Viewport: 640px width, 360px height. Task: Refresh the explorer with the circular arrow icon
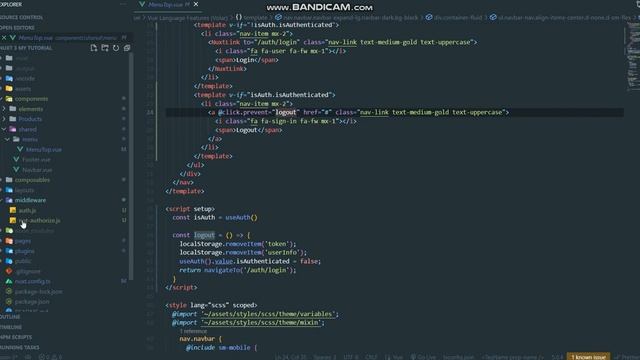[116, 48]
